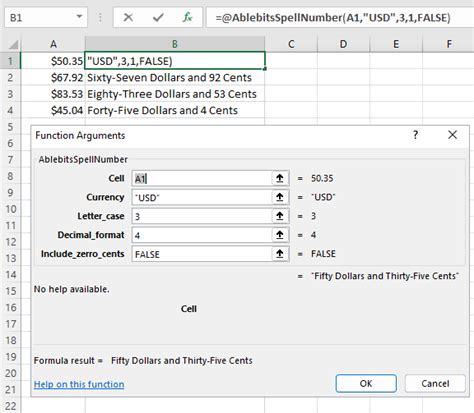The image size is (474, 413).
Task: Click the Cell argument input field
Action: pyautogui.click(x=202, y=179)
